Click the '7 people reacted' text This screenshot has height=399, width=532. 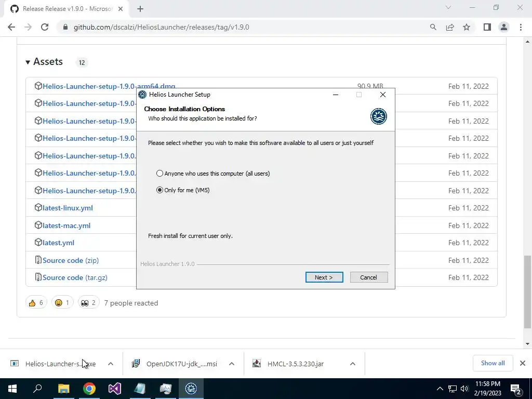point(131,303)
